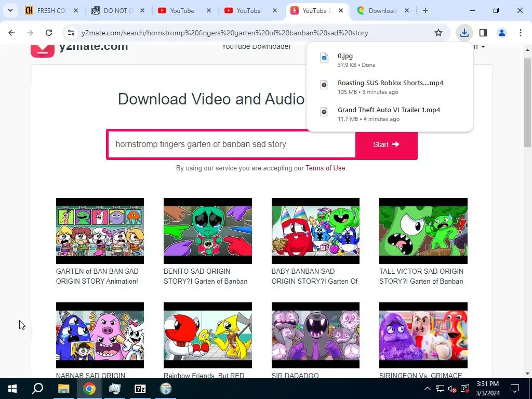Open BABY BANBAN SAD ORIGIN thumbnail
The width and height of the screenshot is (532, 399).
coord(315,231)
